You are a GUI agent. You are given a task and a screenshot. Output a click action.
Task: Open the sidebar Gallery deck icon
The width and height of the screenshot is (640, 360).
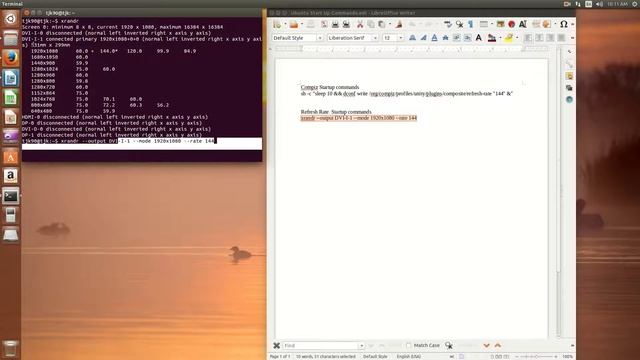569,88
